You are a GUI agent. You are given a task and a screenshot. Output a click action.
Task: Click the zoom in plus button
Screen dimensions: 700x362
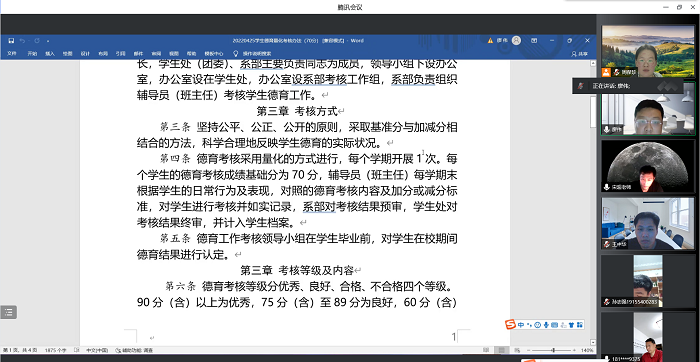click(575, 350)
